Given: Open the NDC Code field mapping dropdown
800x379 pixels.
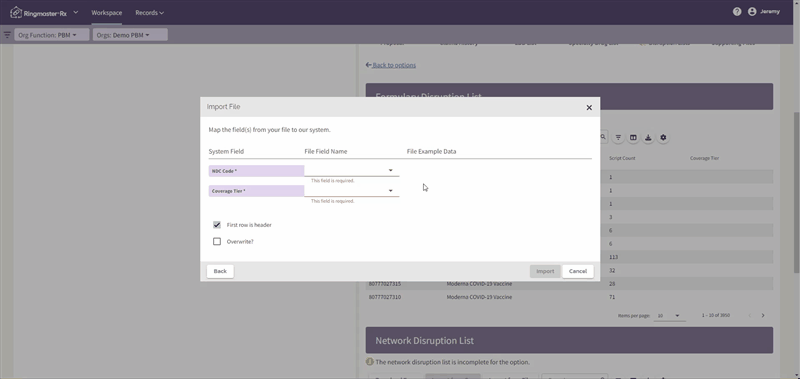Looking at the screenshot, I should 352,170.
